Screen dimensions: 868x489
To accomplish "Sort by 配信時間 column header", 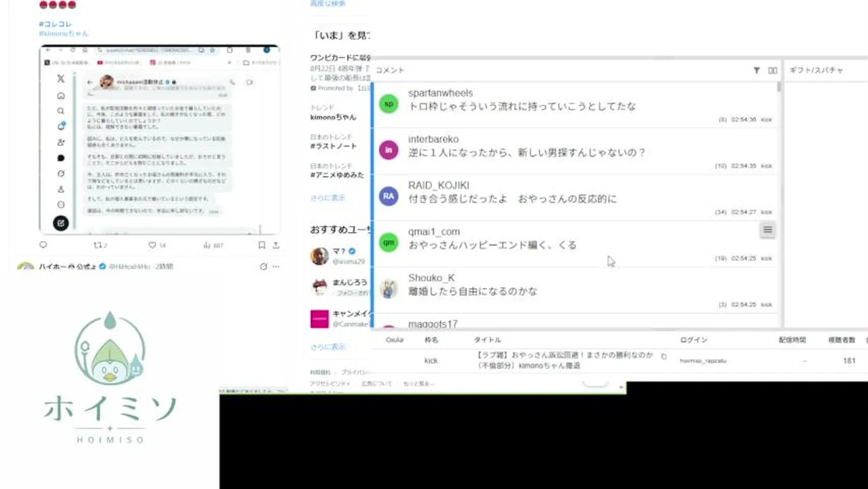I will tap(792, 340).
